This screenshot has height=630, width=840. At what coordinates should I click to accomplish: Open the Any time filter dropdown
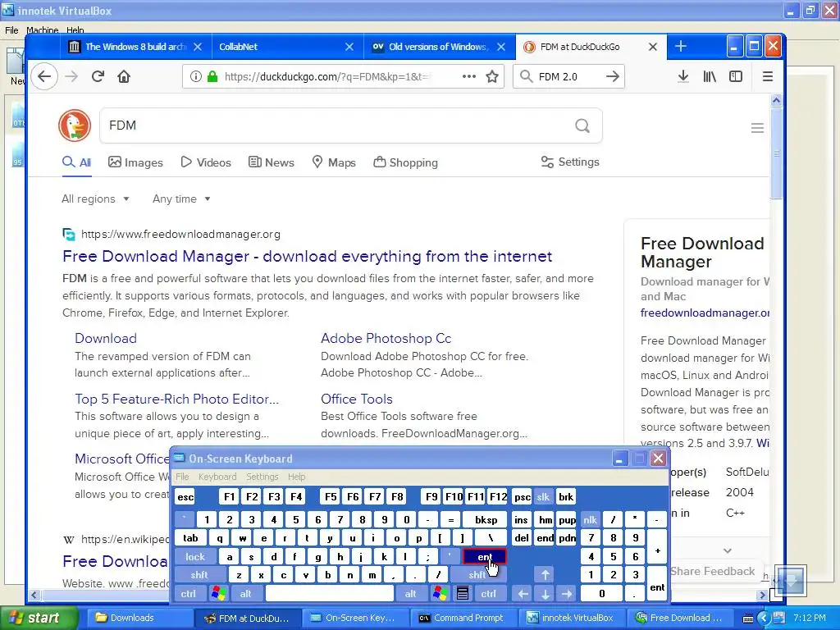pos(181,199)
